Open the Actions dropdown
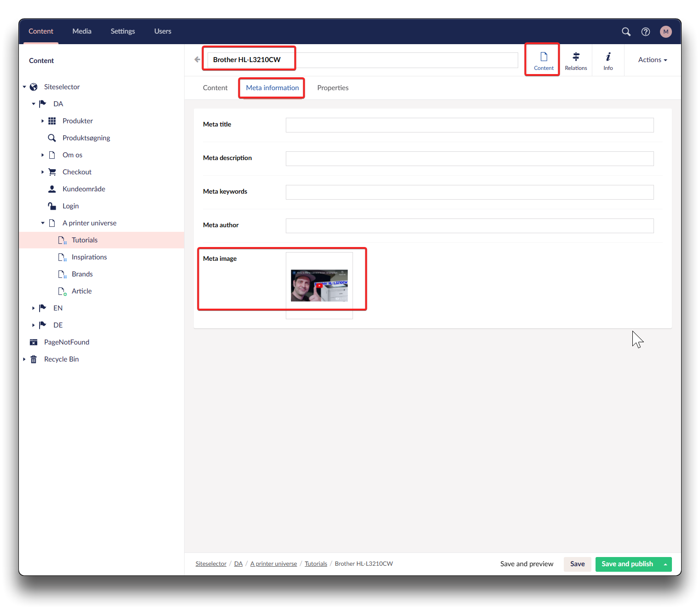700x609 pixels. coord(652,60)
